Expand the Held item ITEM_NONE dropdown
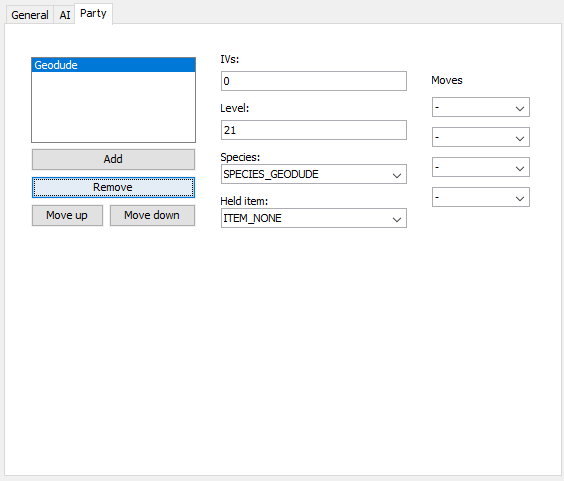564x481 pixels. pos(314,218)
